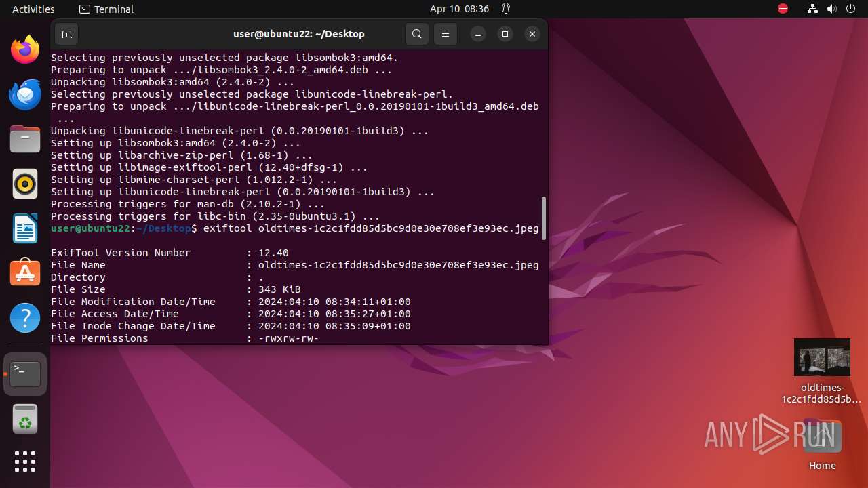Open the terminal hamburger menu

446,34
